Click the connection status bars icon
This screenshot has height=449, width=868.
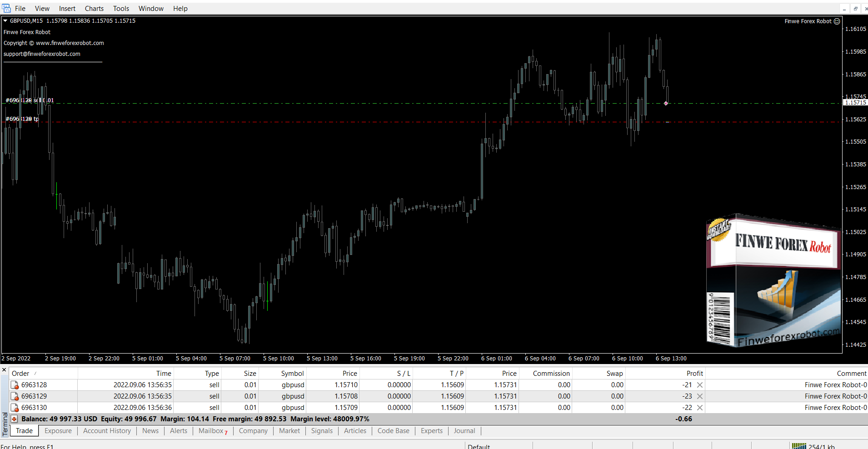point(798,446)
